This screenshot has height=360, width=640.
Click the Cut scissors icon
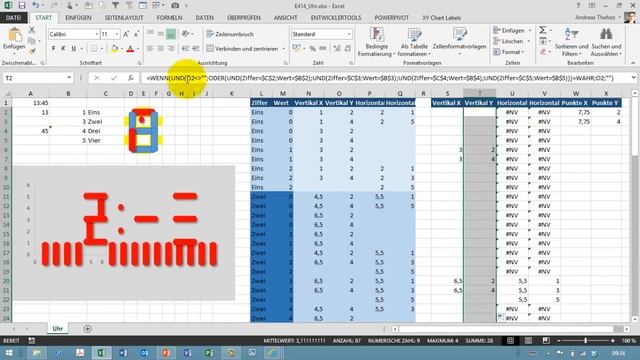point(32,30)
